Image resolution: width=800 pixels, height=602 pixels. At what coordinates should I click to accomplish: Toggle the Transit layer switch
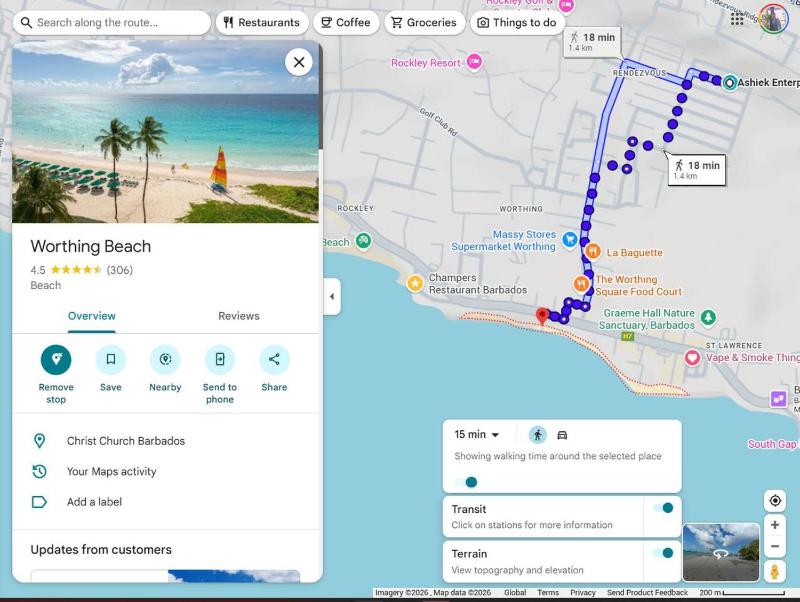click(x=664, y=508)
